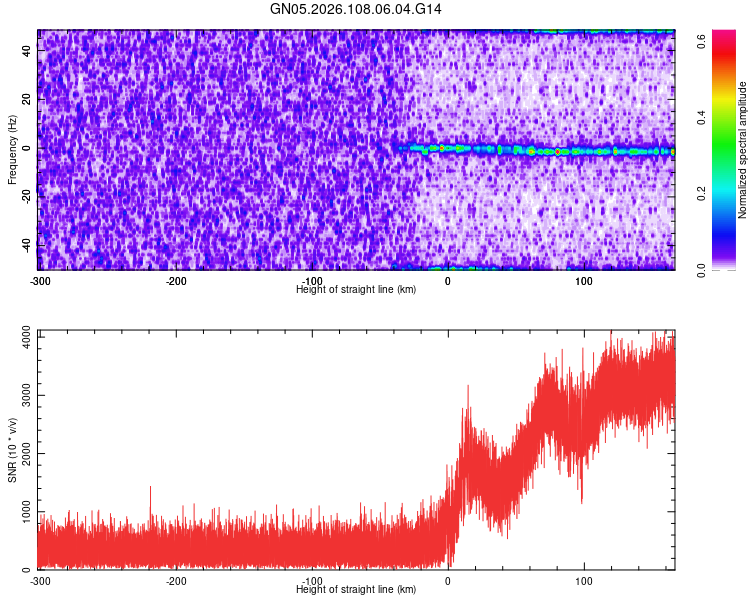750x600 pixels.
Task: Click the 'SNR (10 * v/v)' axis label
Action: [x=12, y=450]
